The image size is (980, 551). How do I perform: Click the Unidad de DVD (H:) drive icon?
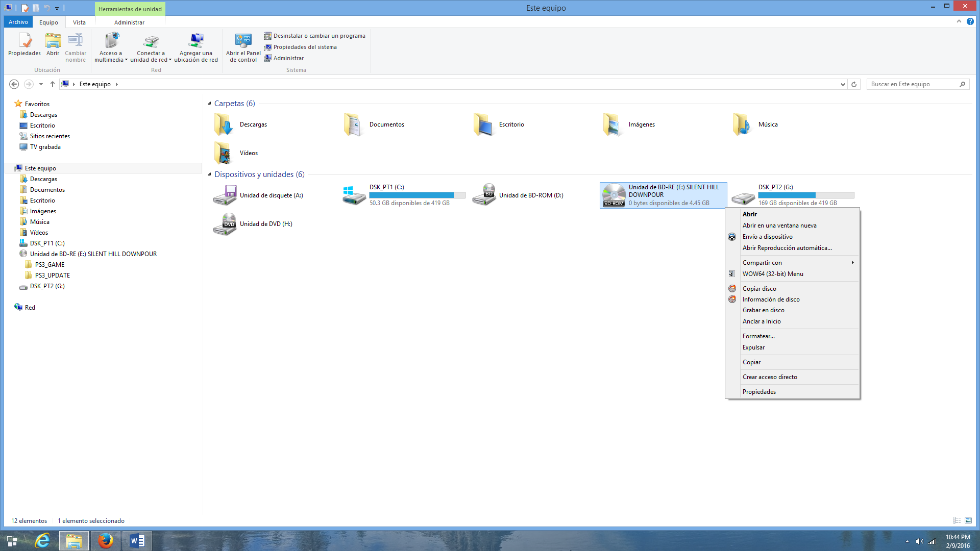(225, 224)
